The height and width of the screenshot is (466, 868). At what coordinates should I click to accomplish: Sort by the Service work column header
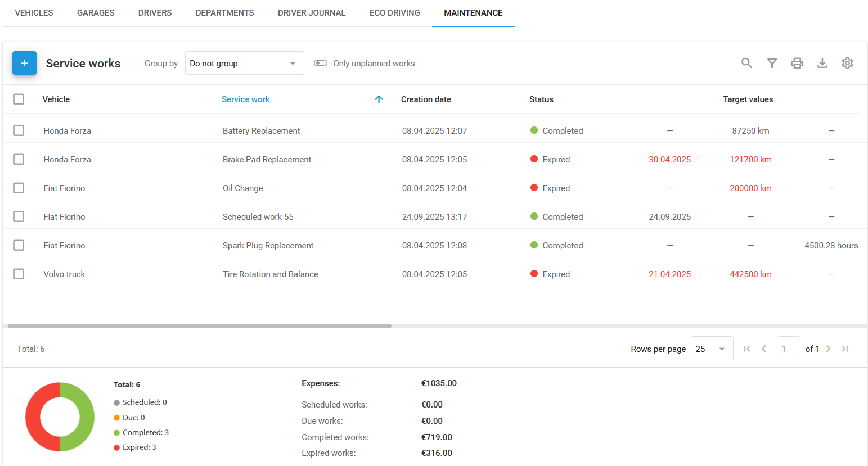(246, 99)
